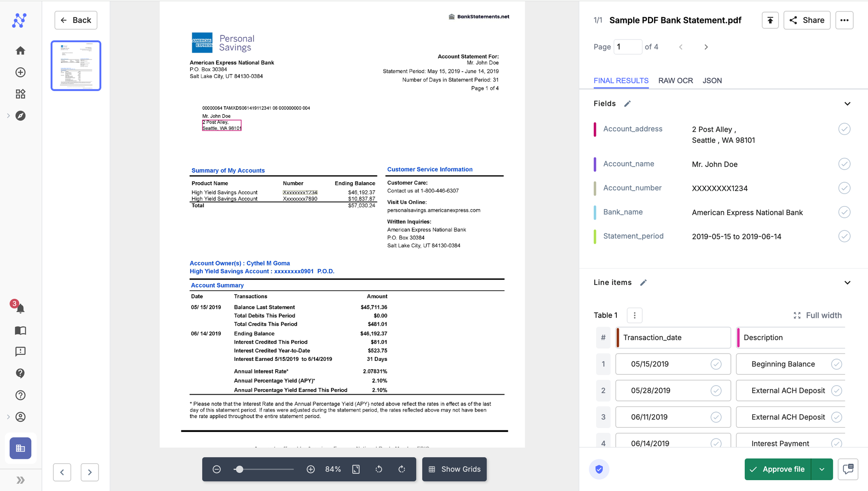The width and height of the screenshot is (868, 491).
Task: Open the kebab menu beside Table 1
Action: 635,315
